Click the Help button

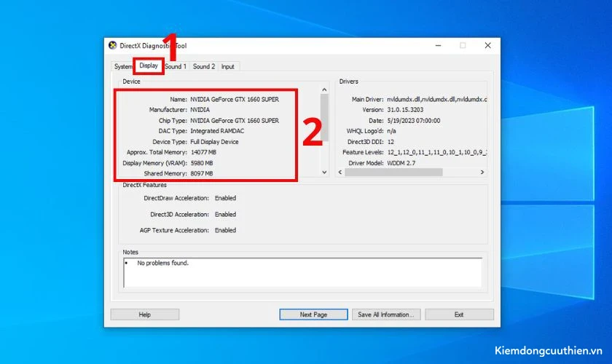[145, 314]
